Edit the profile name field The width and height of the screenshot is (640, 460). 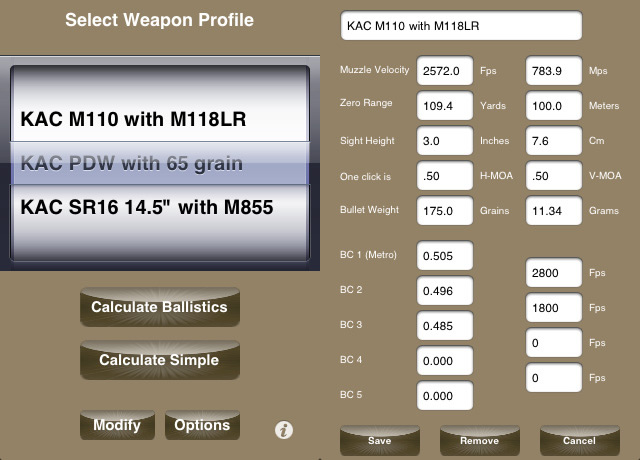coord(461,26)
